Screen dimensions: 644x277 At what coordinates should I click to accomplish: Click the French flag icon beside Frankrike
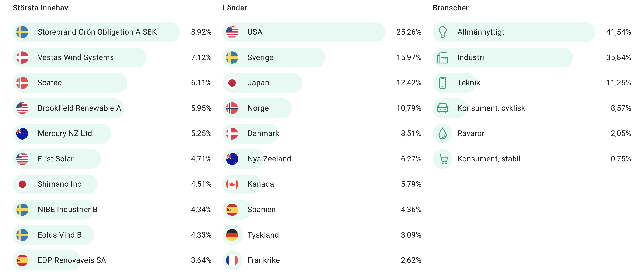pos(232,260)
